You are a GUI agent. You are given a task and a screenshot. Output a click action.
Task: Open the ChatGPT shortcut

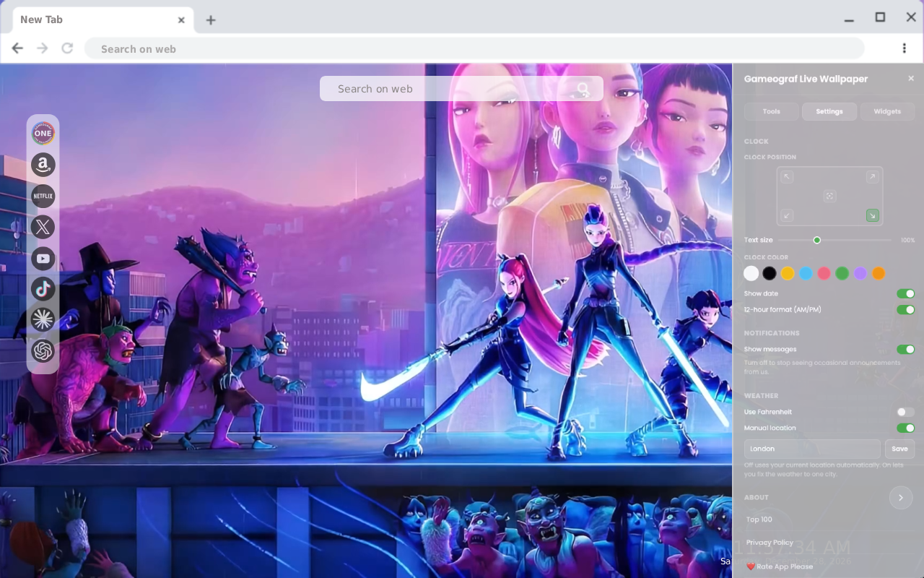[43, 351]
